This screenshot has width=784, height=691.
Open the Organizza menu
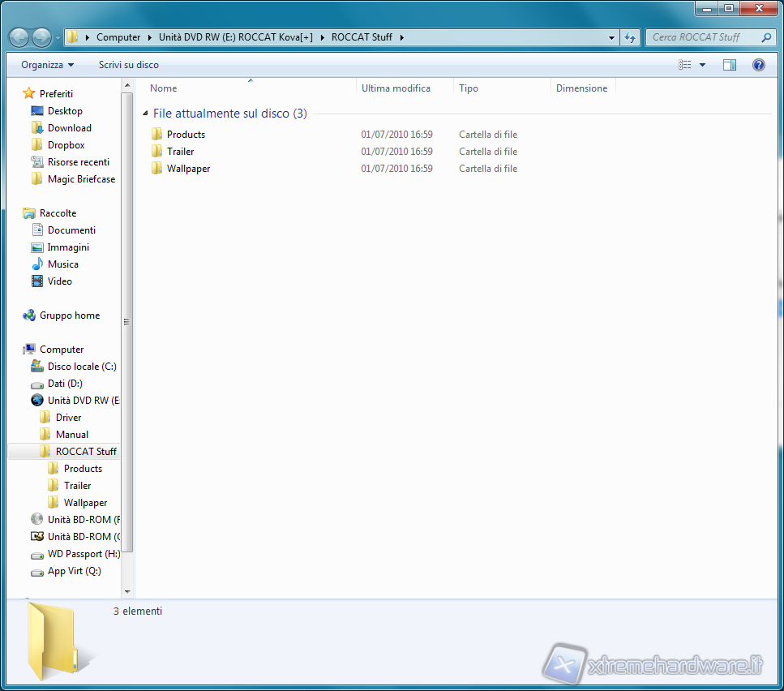(47, 65)
